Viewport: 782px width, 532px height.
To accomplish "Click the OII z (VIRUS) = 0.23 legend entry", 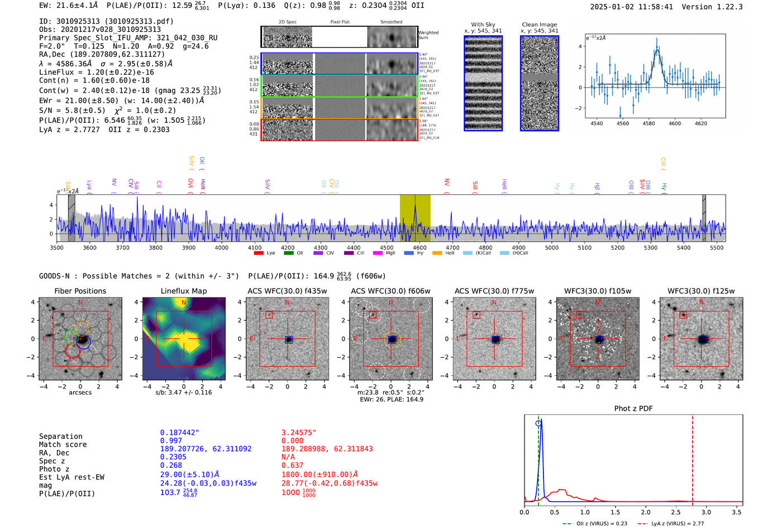I will coord(594,524).
